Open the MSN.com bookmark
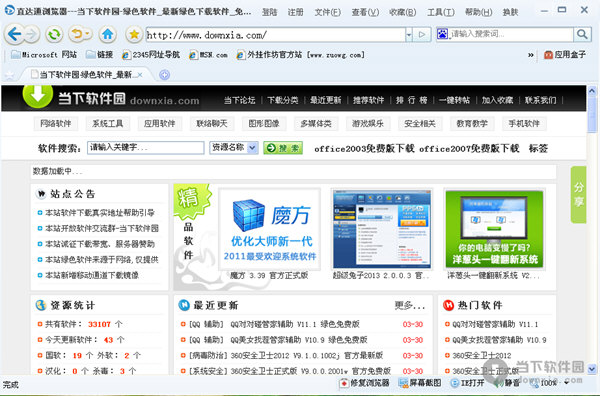 [209, 55]
